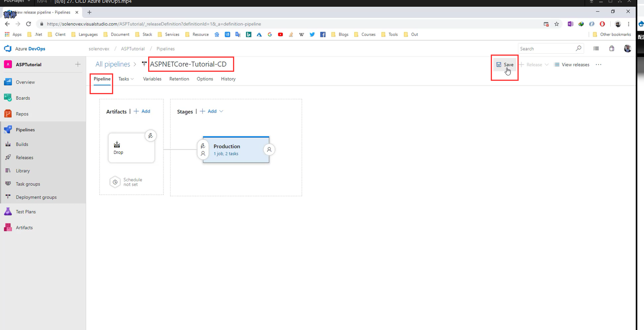Add an artifact with the Add link
The width and height of the screenshot is (644, 330).
(142, 111)
